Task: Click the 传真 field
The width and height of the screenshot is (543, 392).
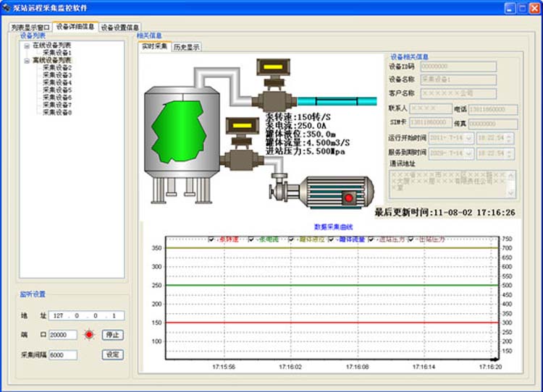Action: click(x=493, y=124)
